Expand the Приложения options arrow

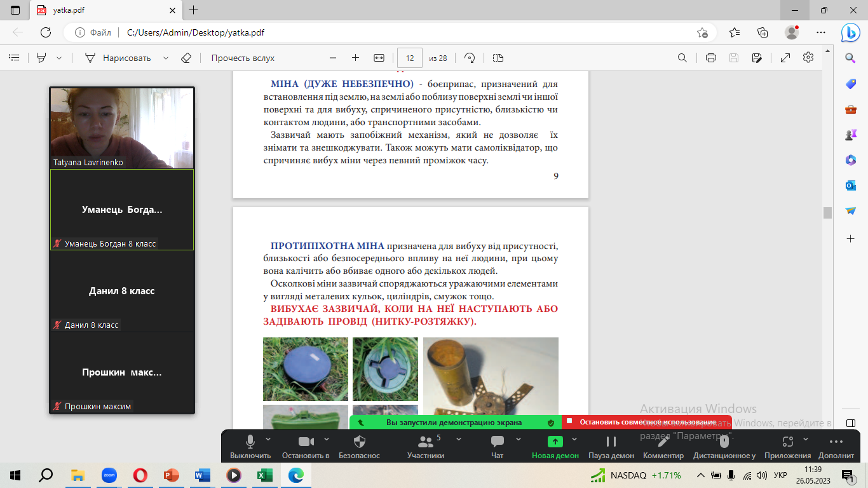[x=806, y=439]
